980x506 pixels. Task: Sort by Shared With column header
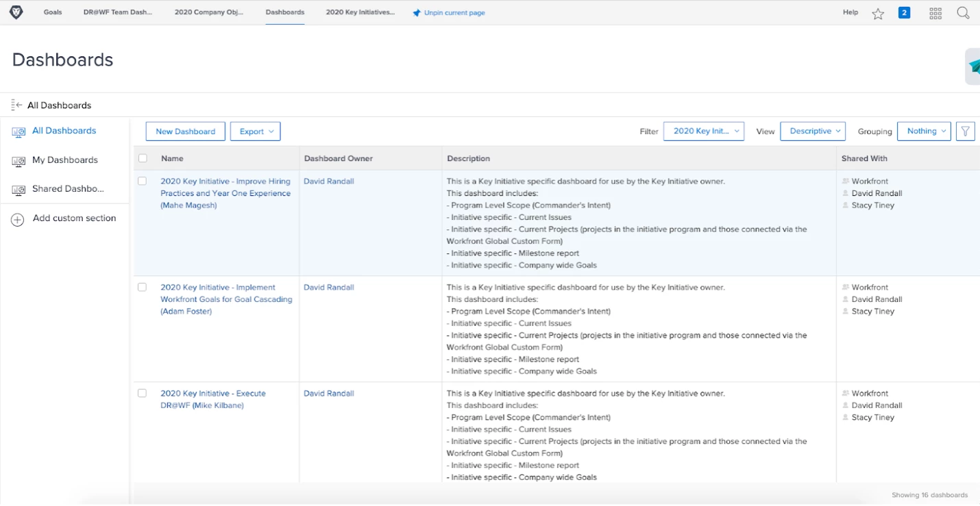tap(864, 158)
